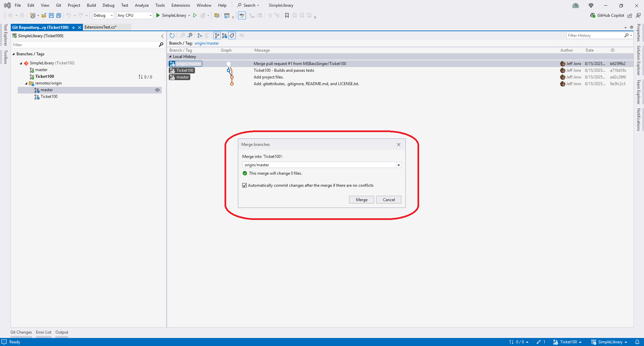Click the Search box in title bar

click(x=248, y=5)
